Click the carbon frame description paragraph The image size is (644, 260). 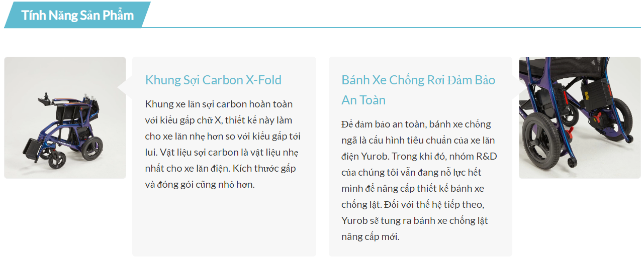(223, 144)
